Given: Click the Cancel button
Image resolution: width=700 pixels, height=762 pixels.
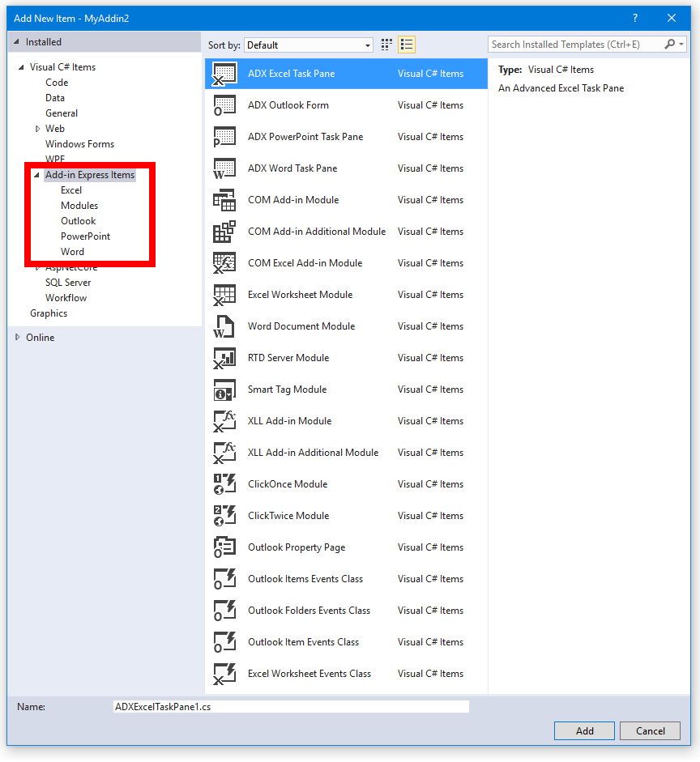Looking at the screenshot, I should (650, 731).
